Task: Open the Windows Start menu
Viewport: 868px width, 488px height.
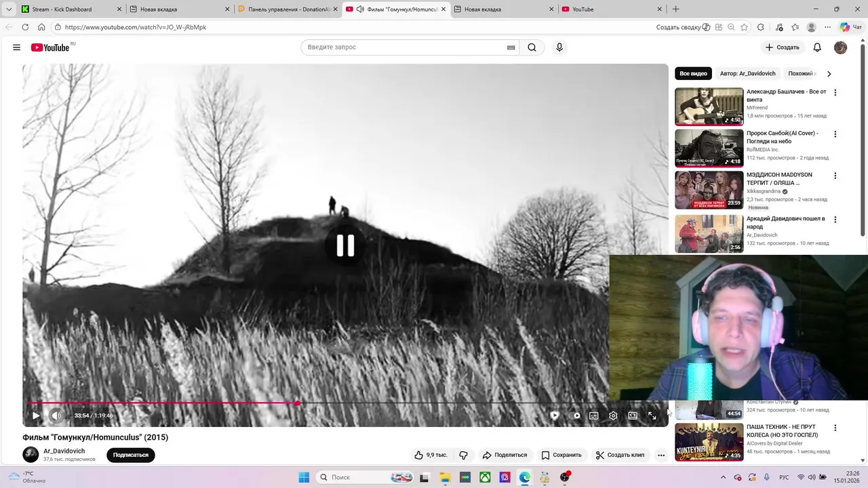Action: pyautogui.click(x=304, y=477)
